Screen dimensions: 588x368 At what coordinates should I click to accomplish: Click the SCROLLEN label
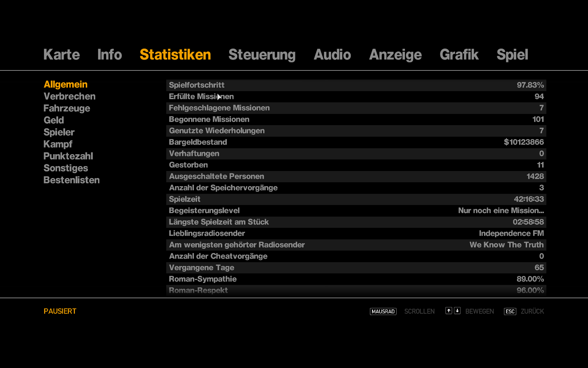[x=419, y=311]
